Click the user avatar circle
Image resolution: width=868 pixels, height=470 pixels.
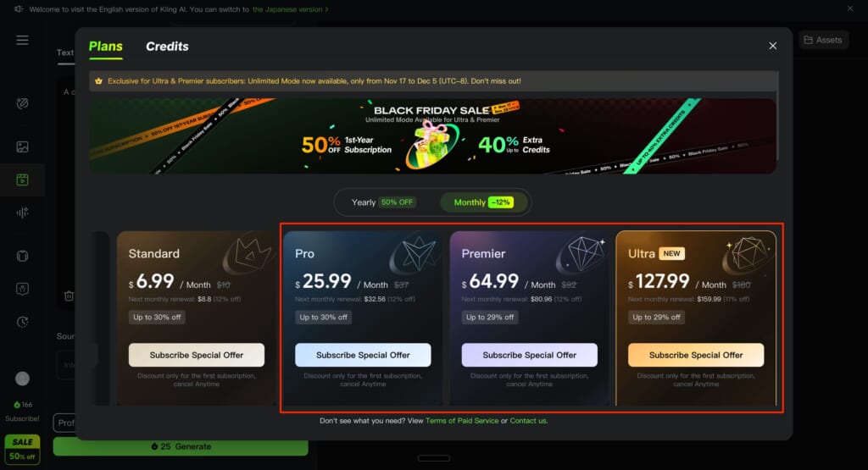point(22,379)
